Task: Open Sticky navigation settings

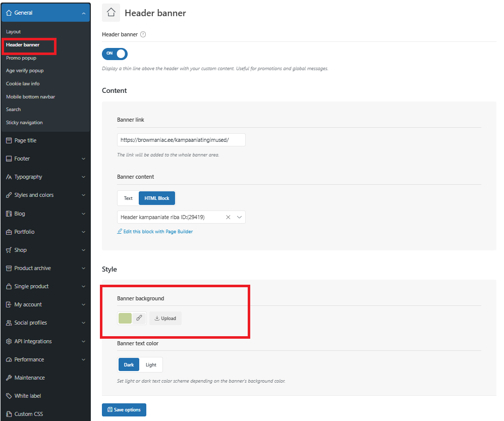Action: tap(24, 123)
